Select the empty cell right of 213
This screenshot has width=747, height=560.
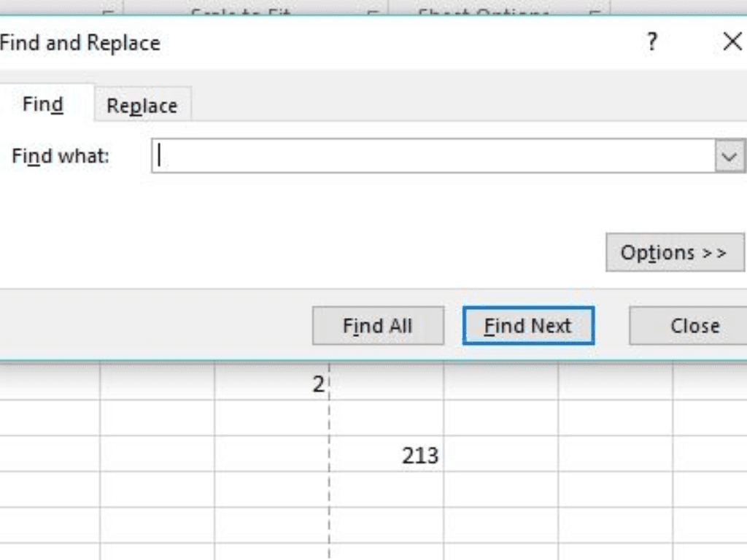tap(500, 455)
